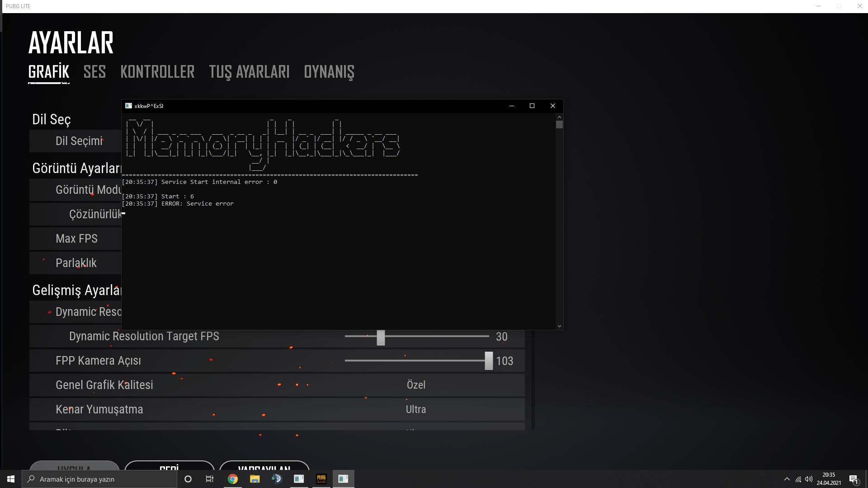Open the Steam taskbar icon
868x488 pixels.
point(277,479)
